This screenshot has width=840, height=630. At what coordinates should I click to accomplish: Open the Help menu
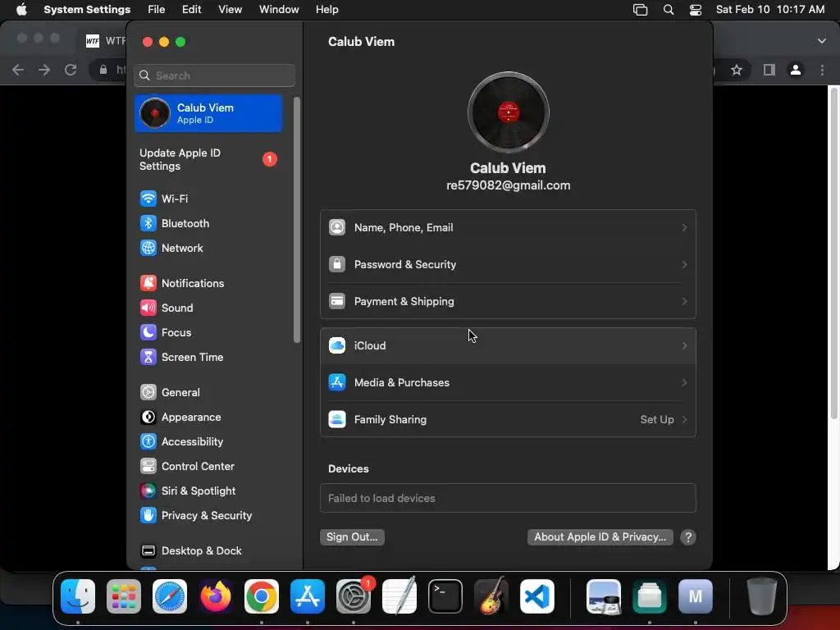(x=326, y=10)
